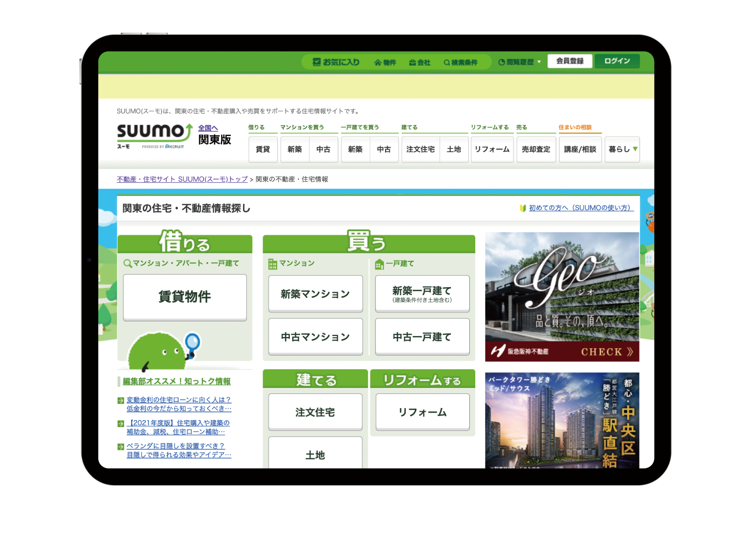Click the 会員登録 button
This screenshot has width=756, height=535.
[x=570, y=61]
